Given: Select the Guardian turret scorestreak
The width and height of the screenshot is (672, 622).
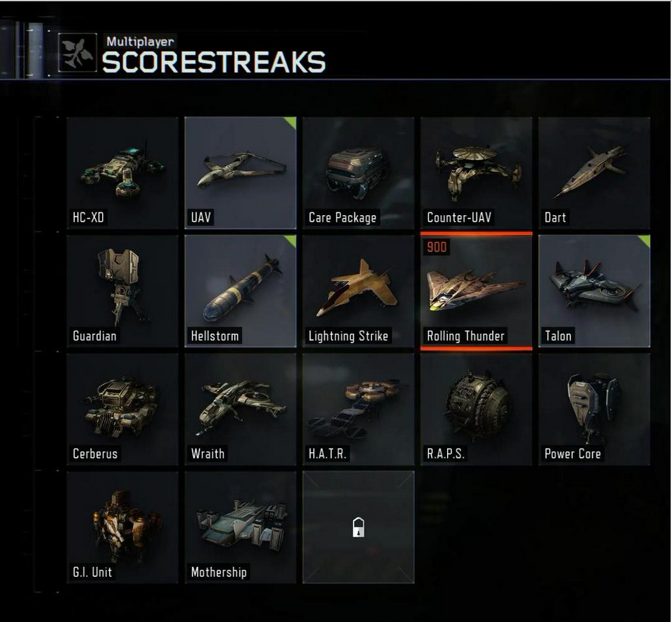Looking at the screenshot, I should (x=123, y=291).
